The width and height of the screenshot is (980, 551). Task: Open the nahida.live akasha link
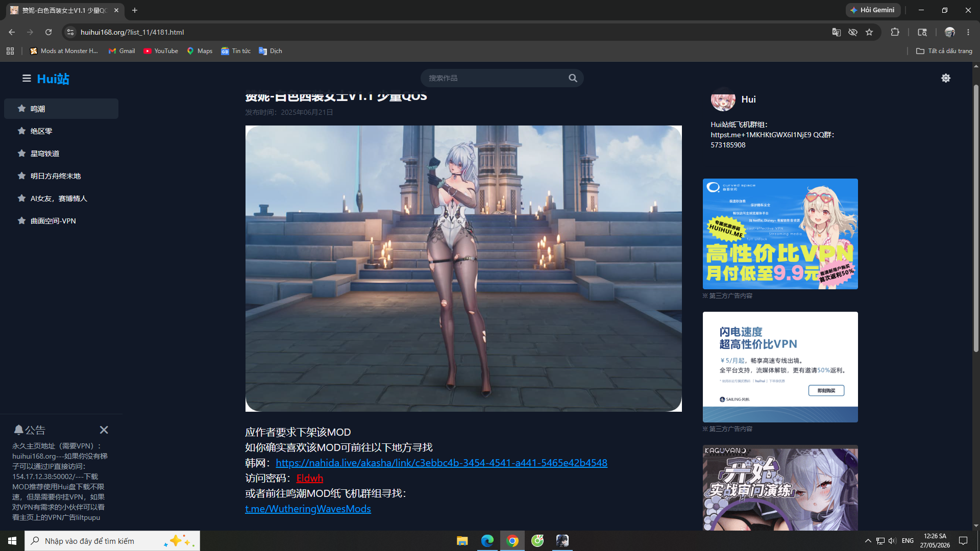[442, 463]
